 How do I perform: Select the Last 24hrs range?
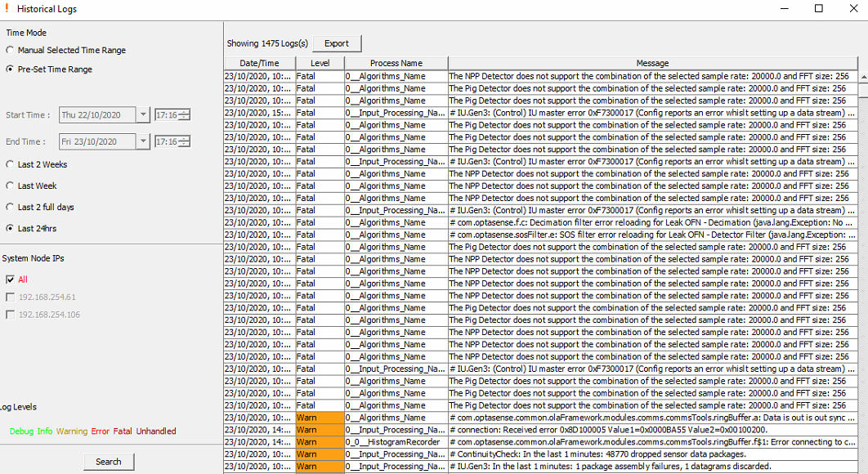pos(10,228)
